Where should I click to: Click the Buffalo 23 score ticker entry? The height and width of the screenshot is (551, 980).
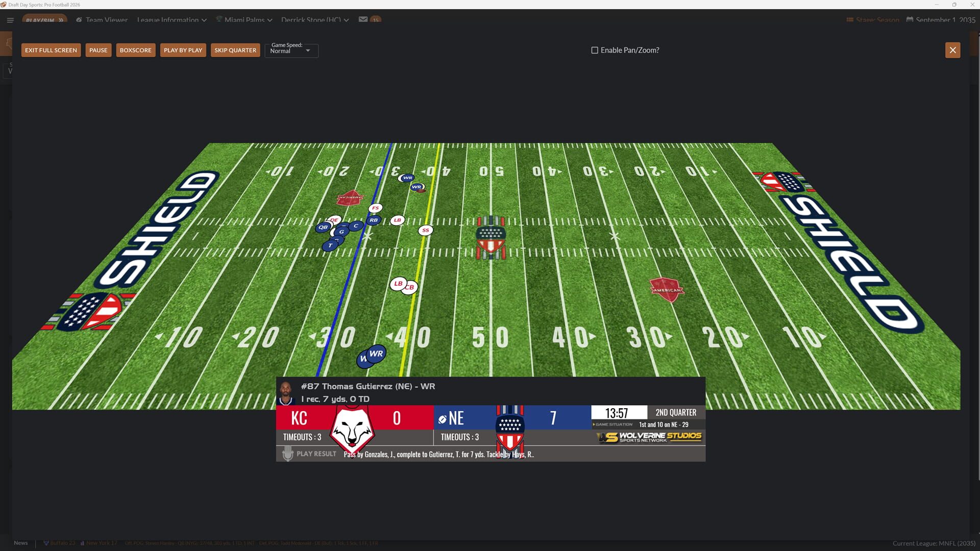coord(60,543)
